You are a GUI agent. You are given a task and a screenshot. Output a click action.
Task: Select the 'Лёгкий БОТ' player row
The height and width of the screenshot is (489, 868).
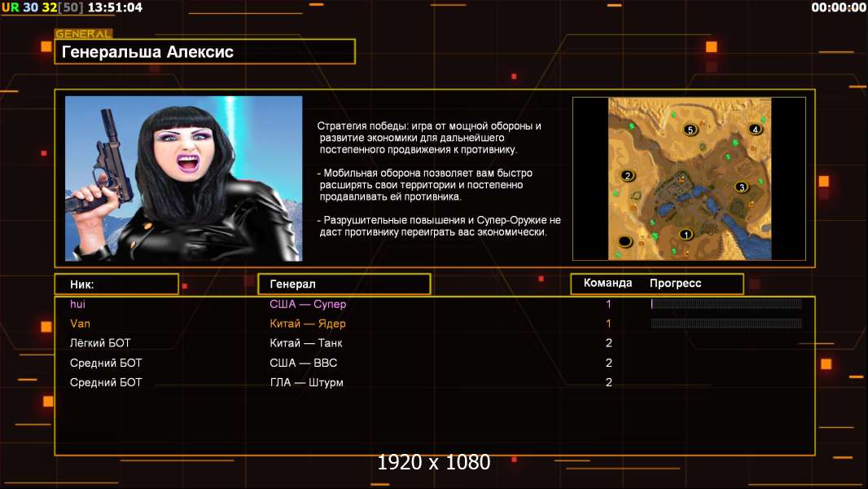(x=100, y=343)
